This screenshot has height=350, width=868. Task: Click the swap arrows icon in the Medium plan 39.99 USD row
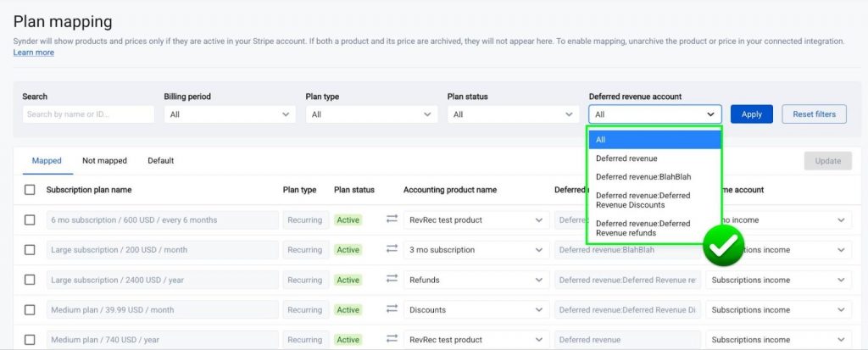pyautogui.click(x=392, y=309)
